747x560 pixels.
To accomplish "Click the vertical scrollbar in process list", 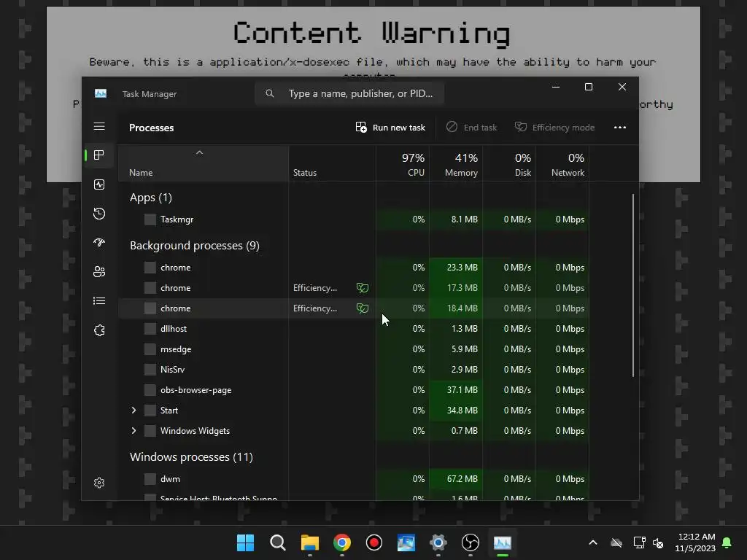I will [633, 285].
